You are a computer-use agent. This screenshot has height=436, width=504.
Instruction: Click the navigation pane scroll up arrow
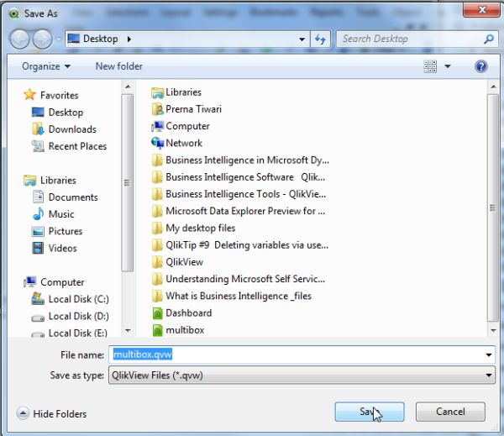tap(128, 87)
